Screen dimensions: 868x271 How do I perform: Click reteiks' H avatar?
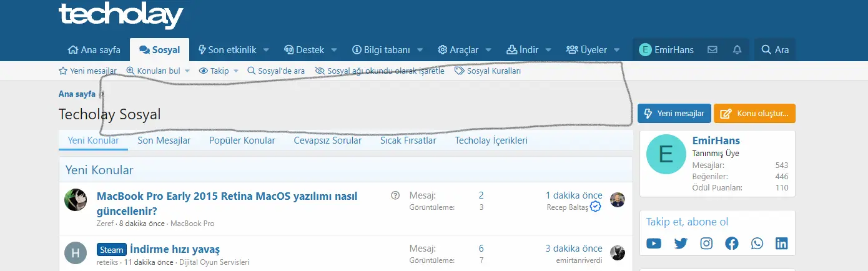coord(76,253)
